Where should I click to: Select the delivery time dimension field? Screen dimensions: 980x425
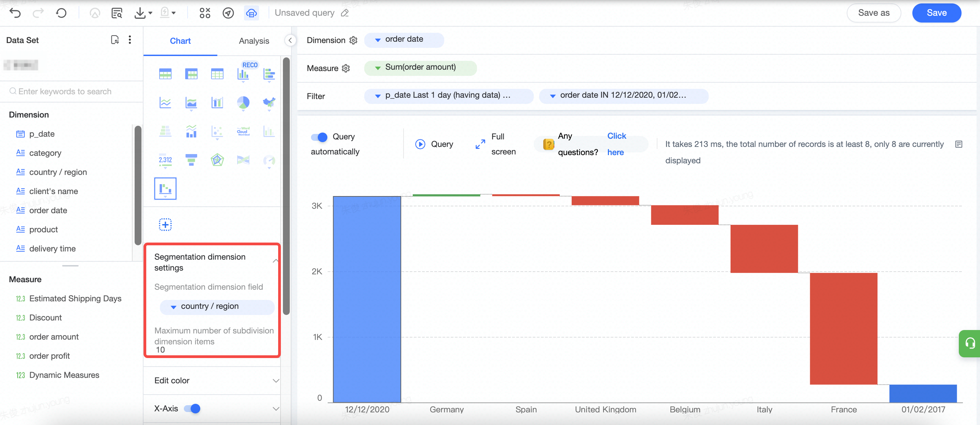point(53,249)
